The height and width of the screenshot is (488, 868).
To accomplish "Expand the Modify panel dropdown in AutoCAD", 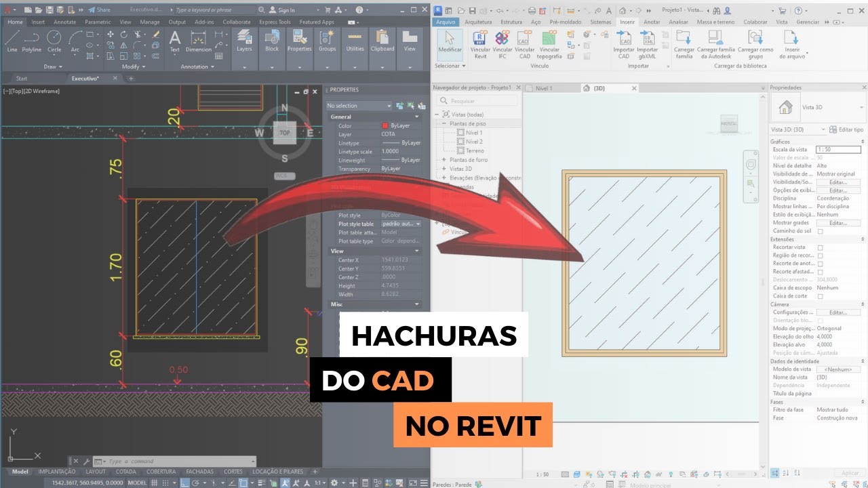I will click(133, 66).
